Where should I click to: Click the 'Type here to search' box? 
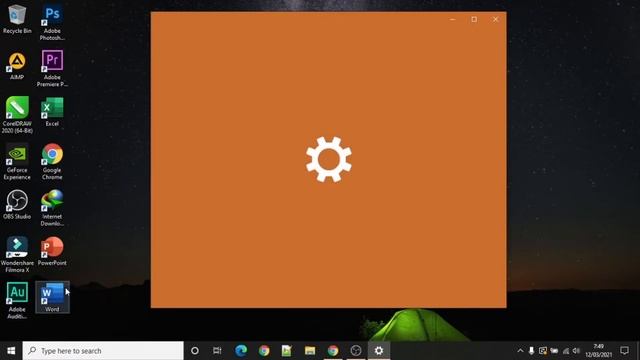[x=103, y=351]
